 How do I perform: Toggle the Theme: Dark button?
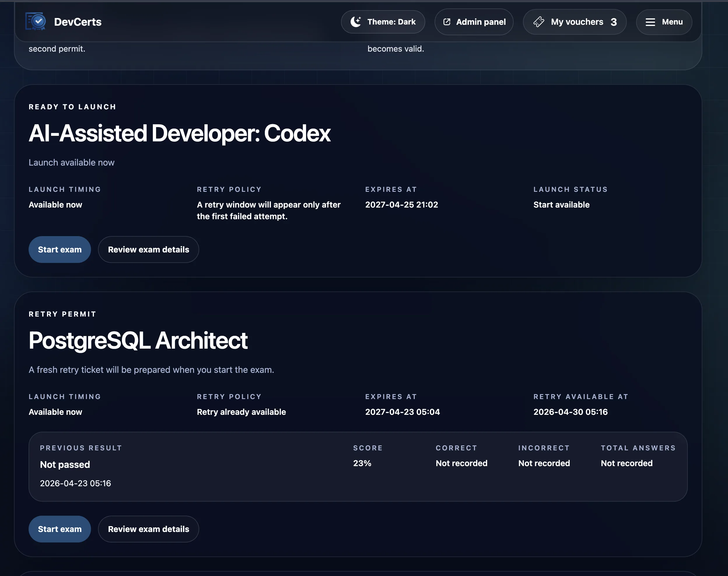[383, 22]
